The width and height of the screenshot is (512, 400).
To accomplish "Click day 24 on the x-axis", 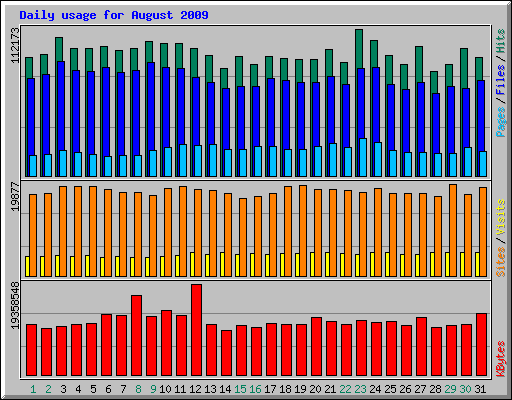I will [375, 389].
